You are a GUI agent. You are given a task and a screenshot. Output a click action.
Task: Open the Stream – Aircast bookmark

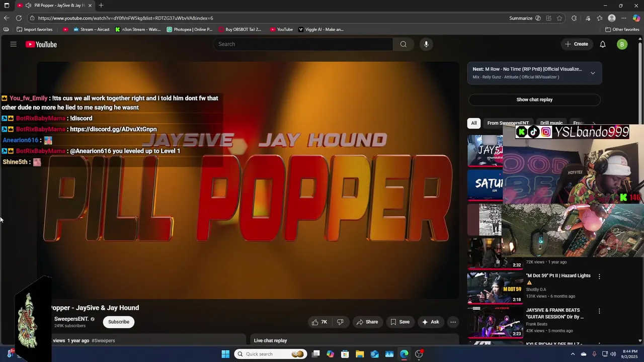[92, 29]
